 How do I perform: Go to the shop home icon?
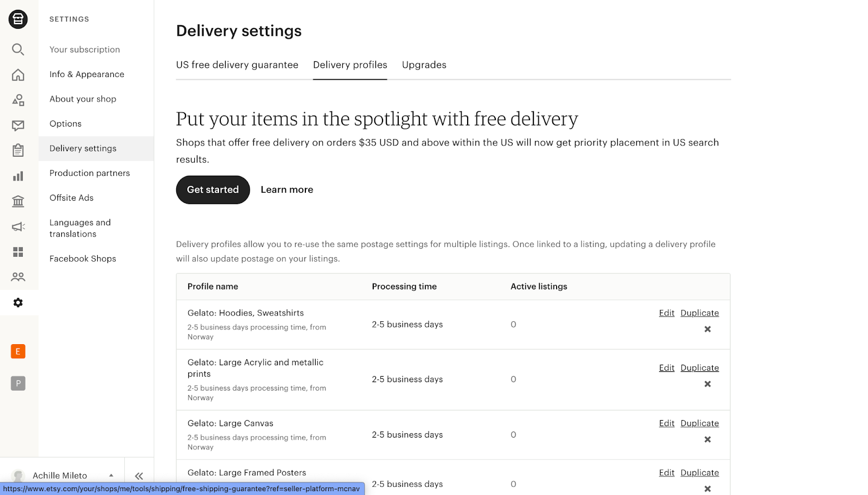click(18, 75)
